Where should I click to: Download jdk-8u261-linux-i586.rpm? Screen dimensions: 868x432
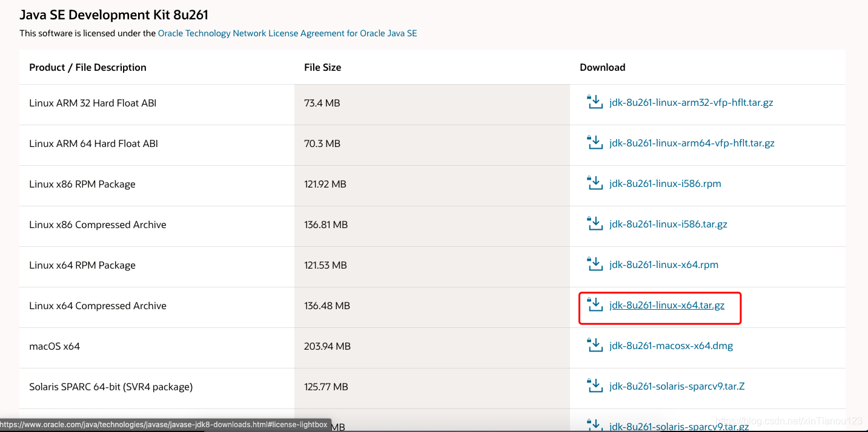pyautogui.click(x=665, y=184)
